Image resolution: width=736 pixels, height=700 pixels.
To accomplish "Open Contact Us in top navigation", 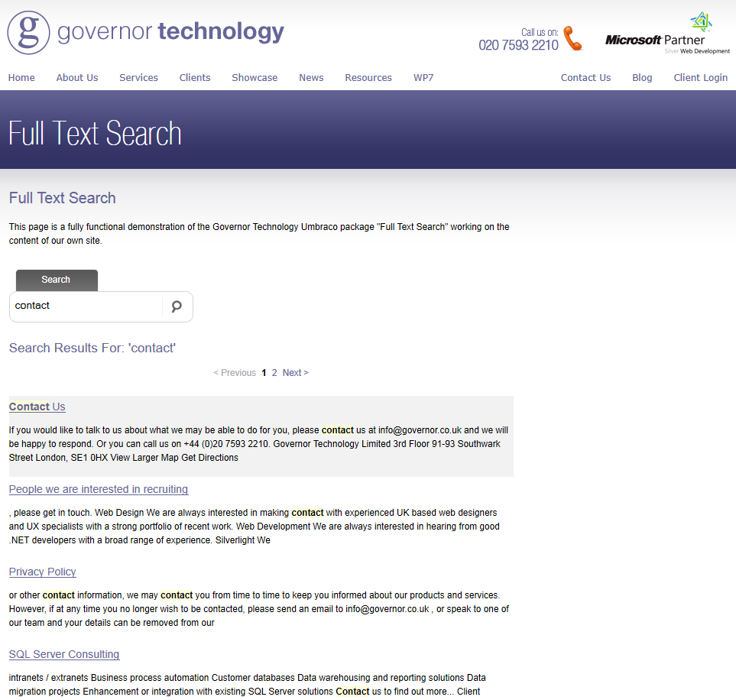I will (x=585, y=77).
